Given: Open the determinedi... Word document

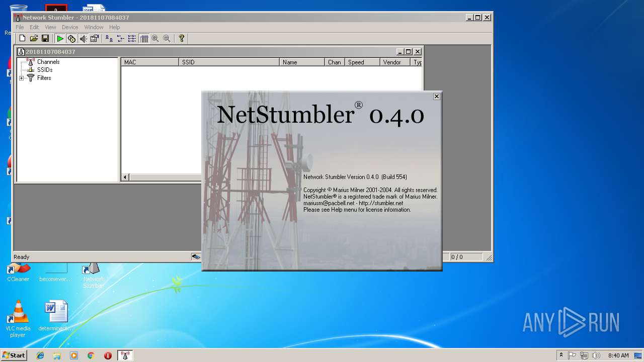Looking at the screenshot, I should point(55,316).
